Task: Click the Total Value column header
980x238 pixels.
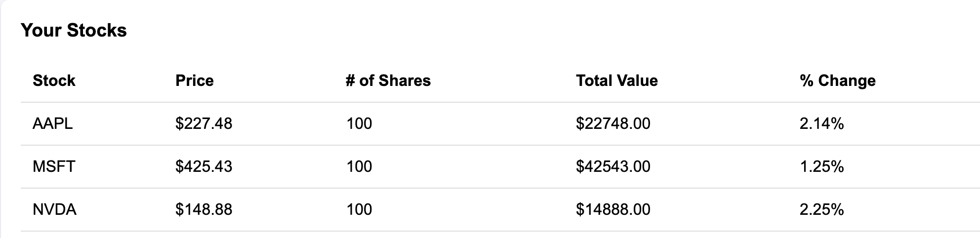Action: coord(616,80)
